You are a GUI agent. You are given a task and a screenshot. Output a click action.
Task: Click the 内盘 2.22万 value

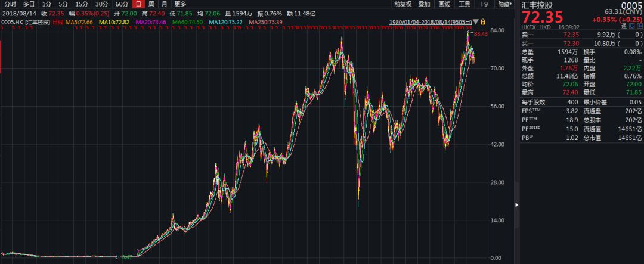click(634, 68)
